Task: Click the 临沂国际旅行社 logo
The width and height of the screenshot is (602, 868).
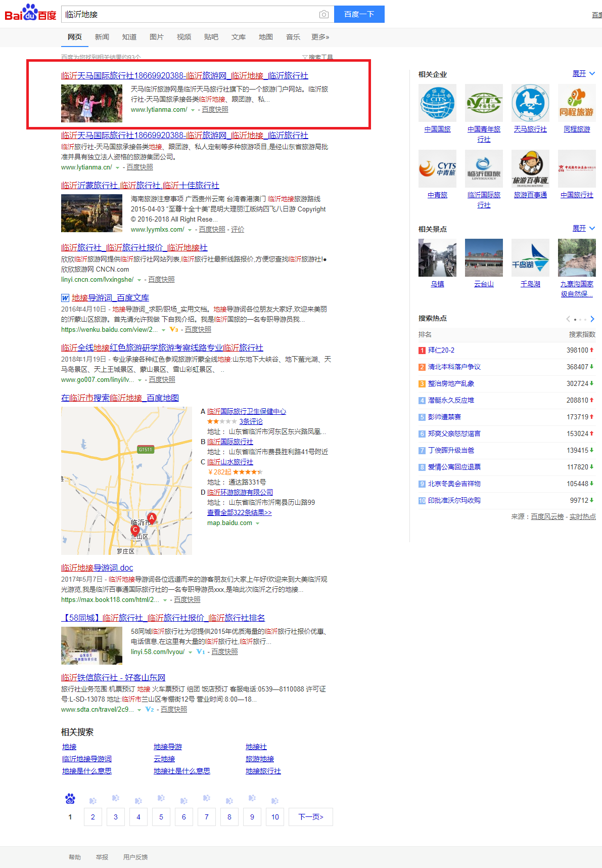Action: [x=484, y=168]
